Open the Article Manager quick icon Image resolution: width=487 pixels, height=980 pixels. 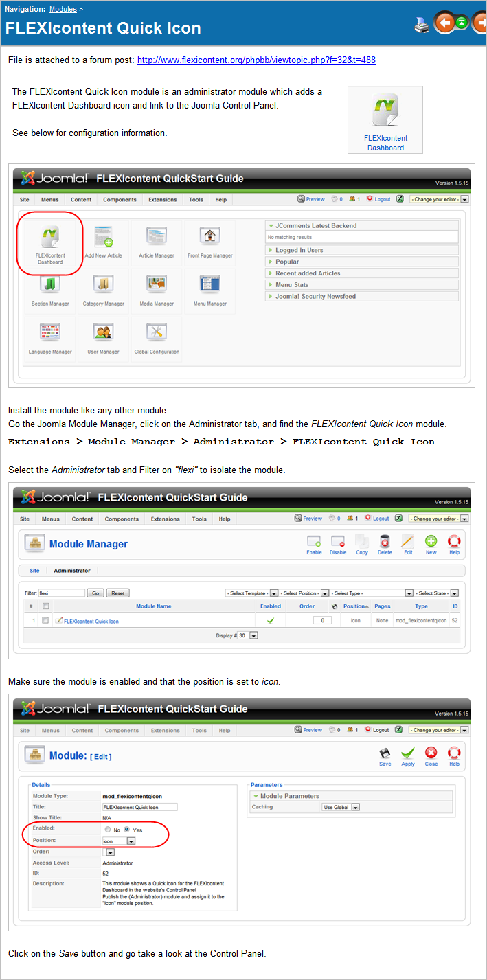[x=157, y=244]
